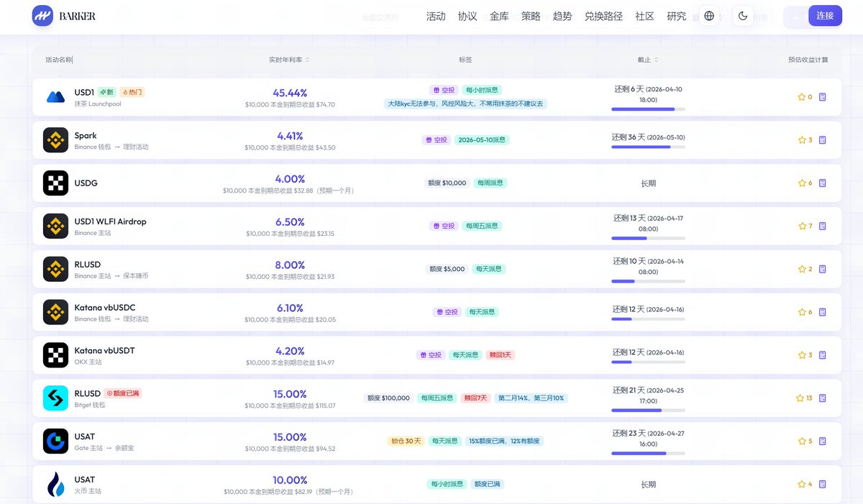This screenshot has width=863, height=504.
Task: Open the 金库 menu item
Action: tap(499, 16)
